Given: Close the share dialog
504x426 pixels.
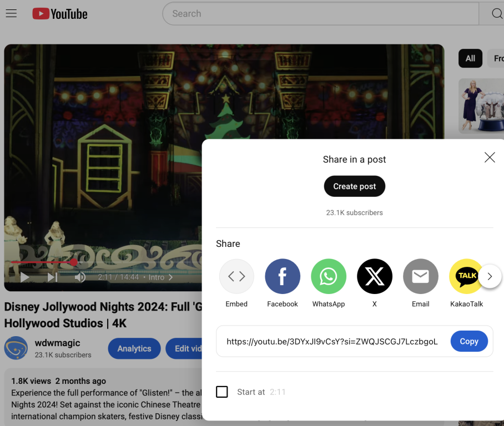Looking at the screenshot, I should (490, 158).
